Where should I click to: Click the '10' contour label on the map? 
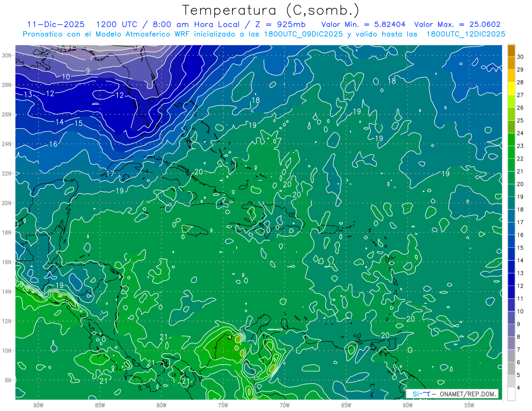click(x=66, y=77)
